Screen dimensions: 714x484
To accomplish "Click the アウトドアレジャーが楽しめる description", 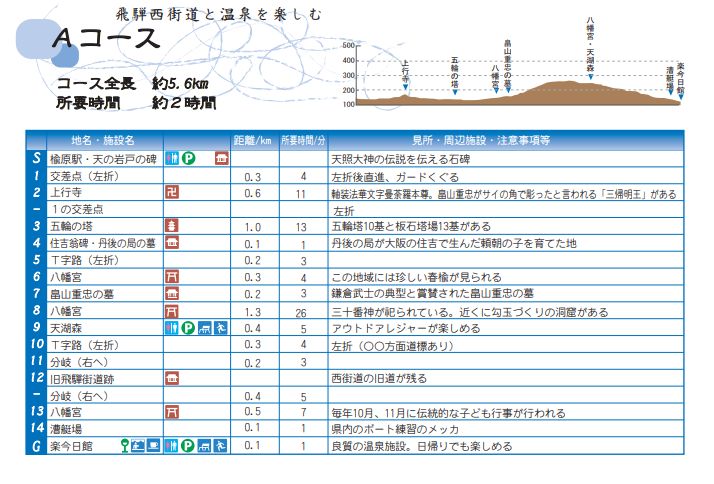I will pyautogui.click(x=406, y=328).
